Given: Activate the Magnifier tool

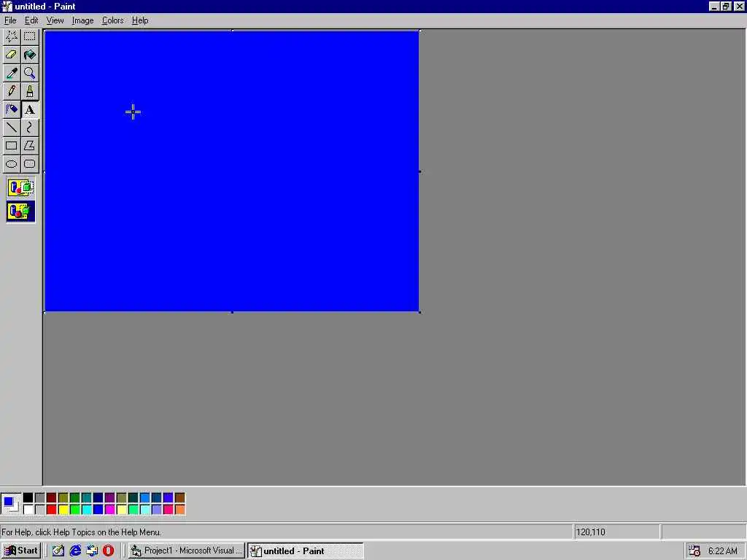Looking at the screenshot, I should point(29,73).
